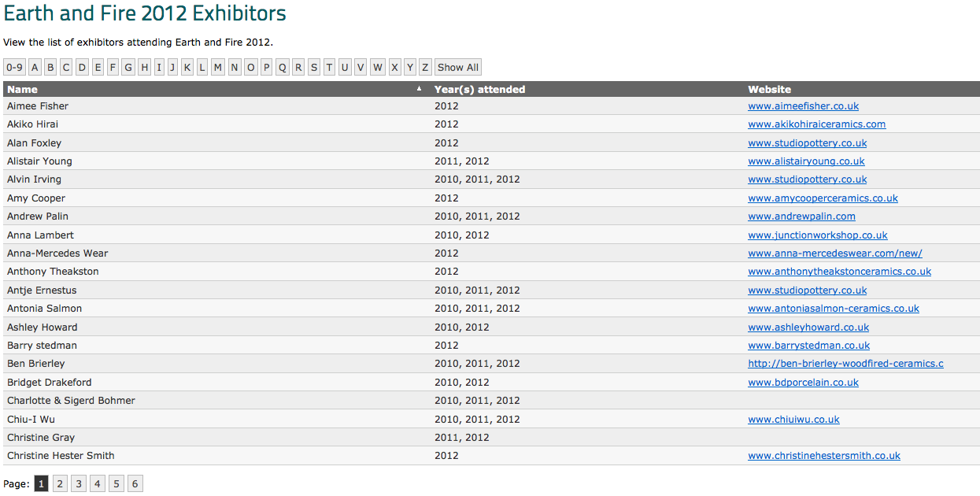This screenshot has width=980, height=496.
Task: Open www.aimeefisher.co.uk website link
Action: click(x=803, y=106)
